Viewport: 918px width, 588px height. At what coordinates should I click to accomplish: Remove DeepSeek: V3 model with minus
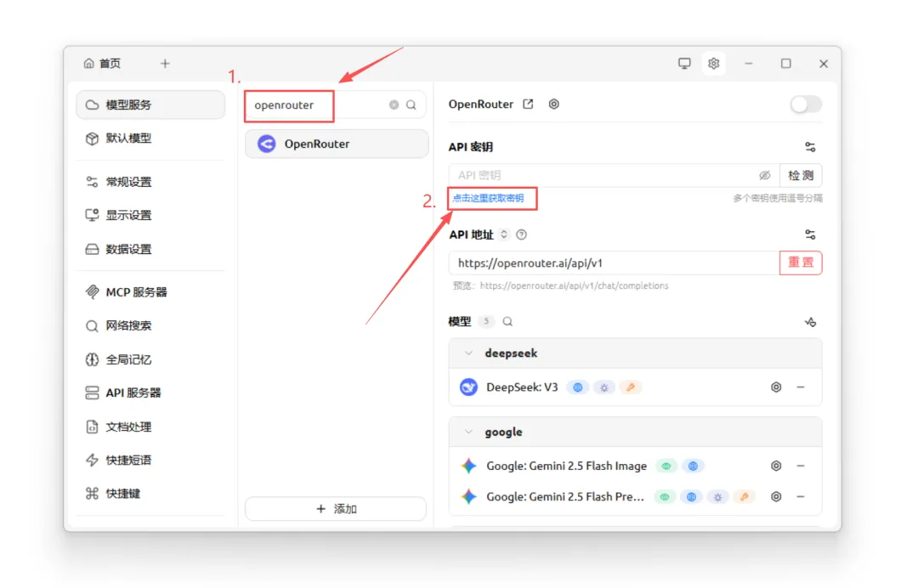[x=801, y=387]
